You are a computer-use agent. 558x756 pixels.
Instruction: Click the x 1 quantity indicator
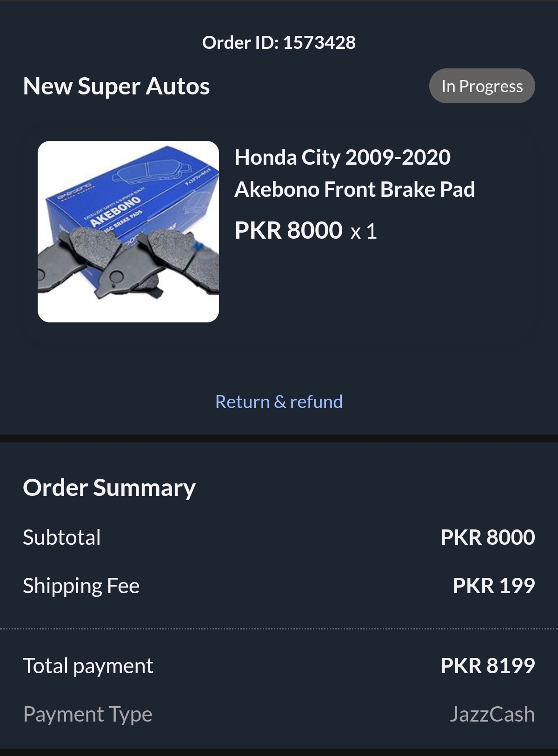click(x=364, y=231)
